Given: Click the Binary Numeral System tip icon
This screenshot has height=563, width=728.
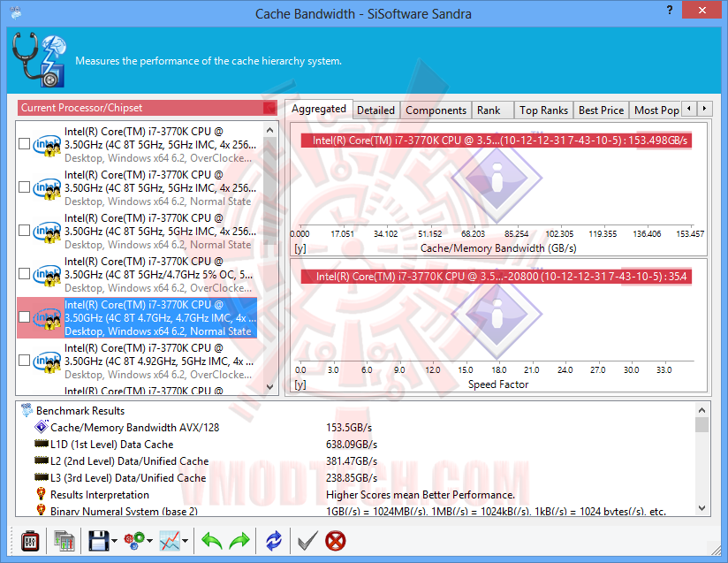Looking at the screenshot, I should pos(42,510).
